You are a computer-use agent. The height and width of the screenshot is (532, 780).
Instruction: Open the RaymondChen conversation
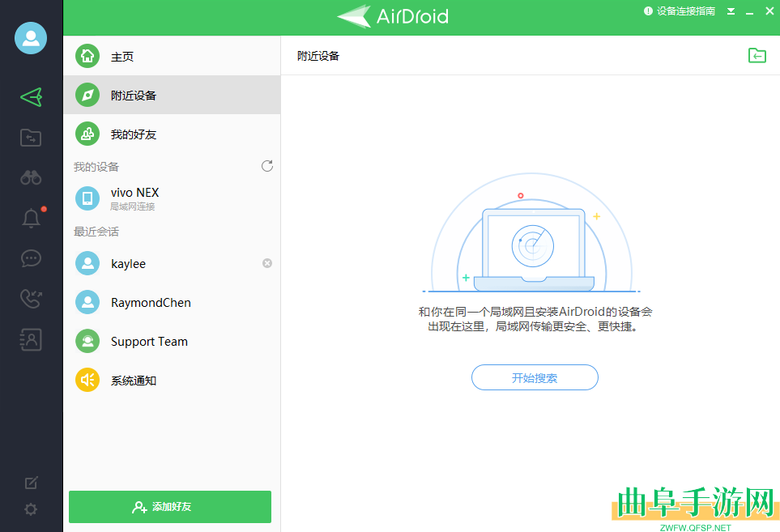click(172, 302)
